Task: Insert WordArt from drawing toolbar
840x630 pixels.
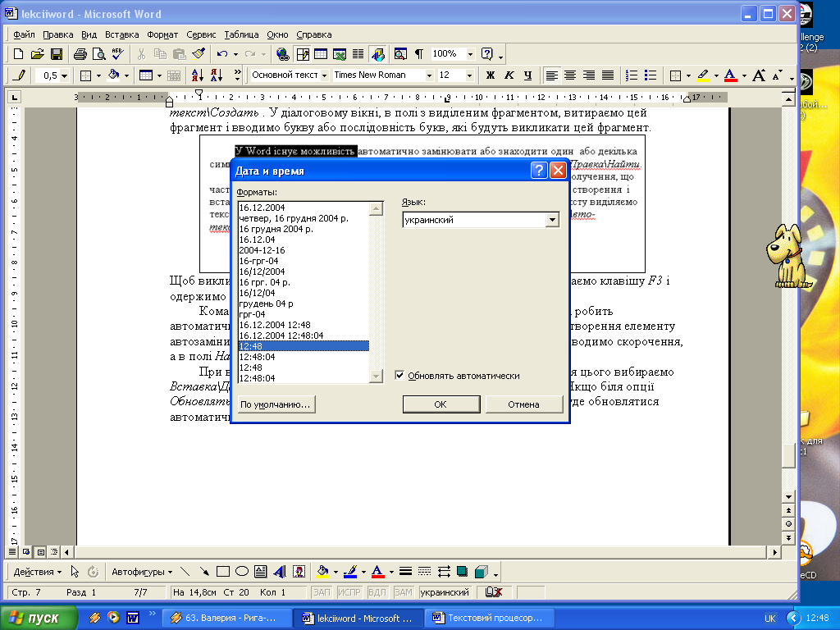Action: [x=280, y=572]
